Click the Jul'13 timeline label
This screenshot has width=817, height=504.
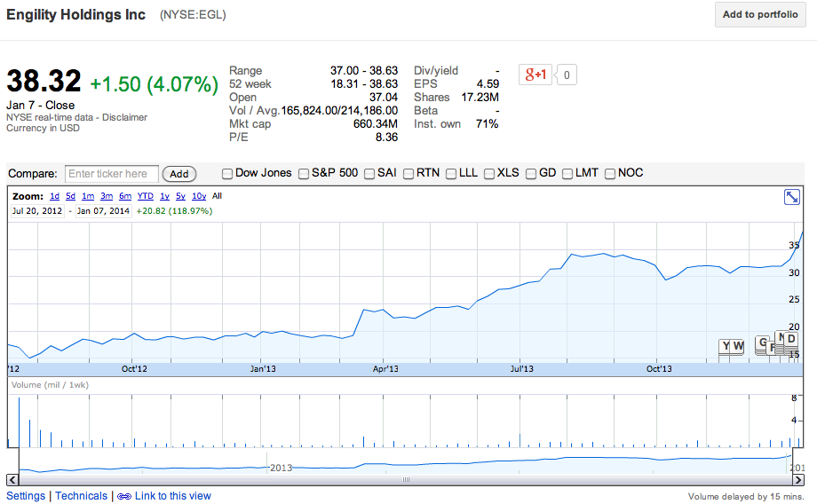pyautogui.click(x=521, y=369)
